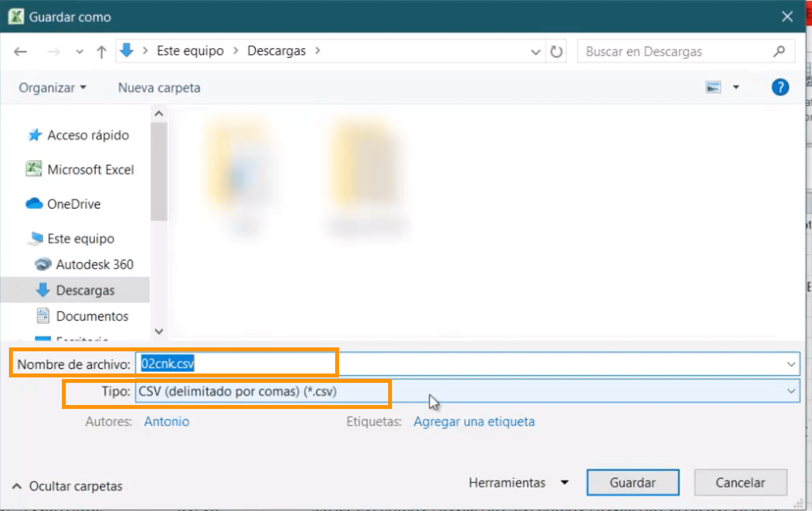
Task: Open the view options arrow
Action: 736,87
